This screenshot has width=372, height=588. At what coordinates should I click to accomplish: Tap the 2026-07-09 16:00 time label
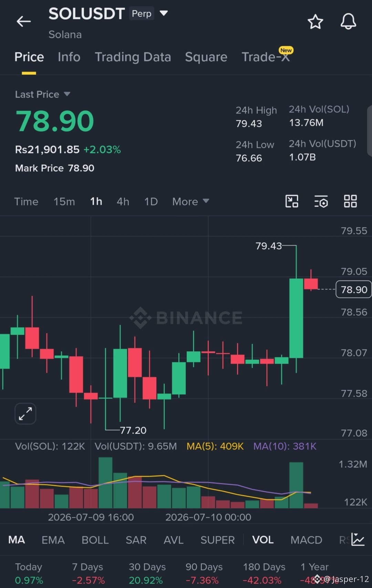click(91, 517)
